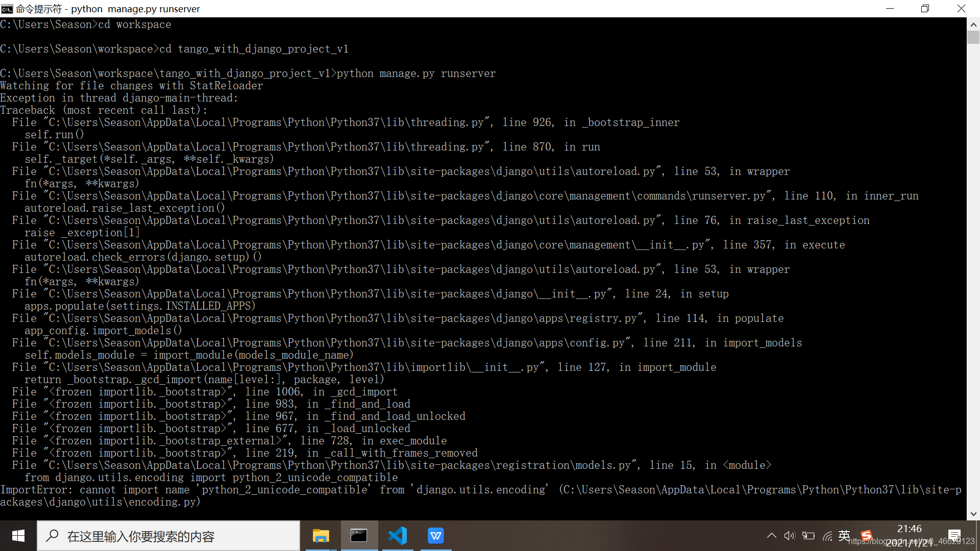Open the Command Prompt title bar system icon
Screen dimensions: 980x551
(x=7, y=9)
